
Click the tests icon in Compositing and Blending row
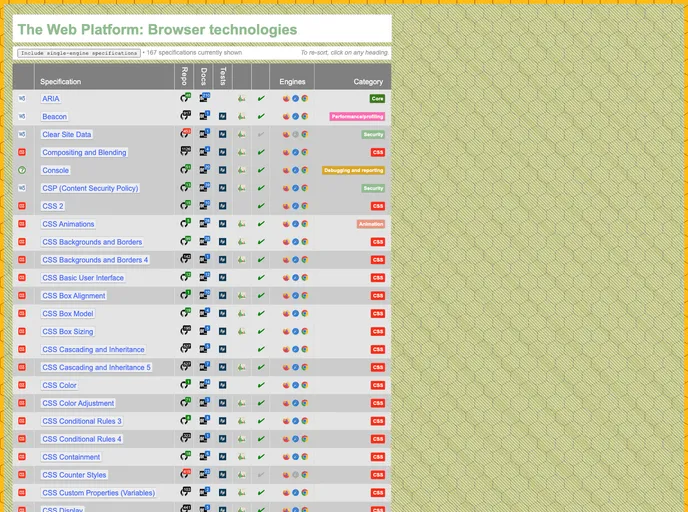coord(222,152)
